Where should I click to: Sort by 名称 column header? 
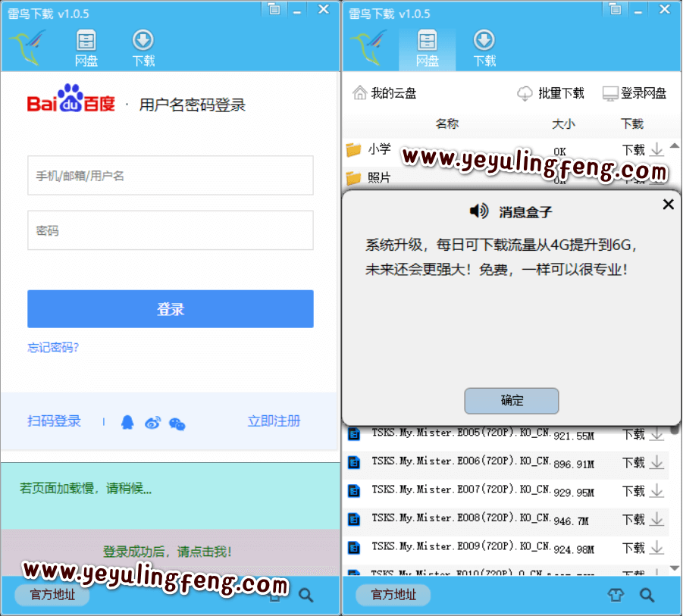(447, 124)
